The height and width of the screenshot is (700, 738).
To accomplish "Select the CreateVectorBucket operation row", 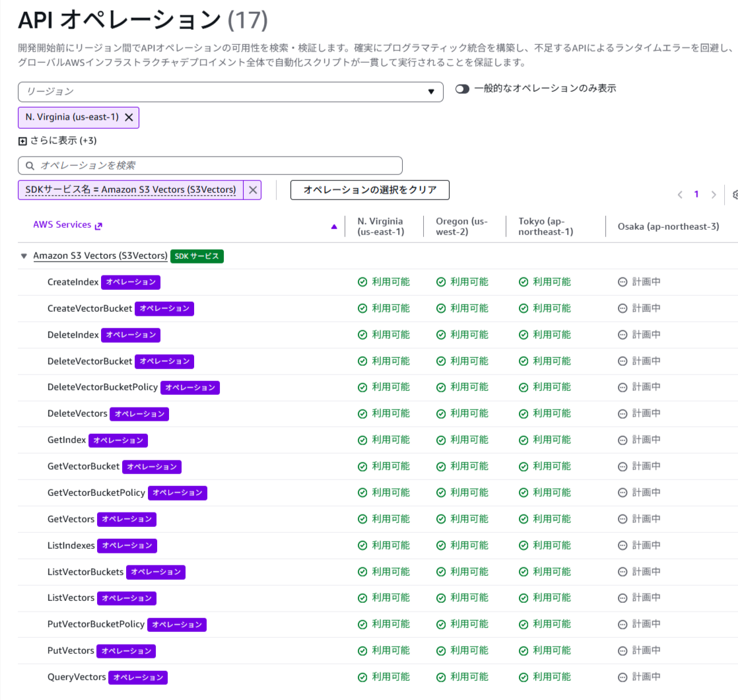I will [x=378, y=308].
